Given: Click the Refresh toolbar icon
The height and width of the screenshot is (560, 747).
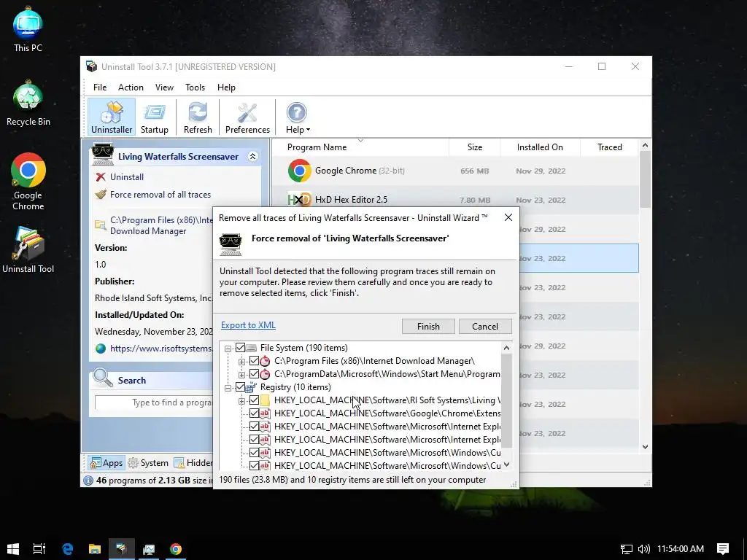Looking at the screenshot, I should [x=198, y=117].
